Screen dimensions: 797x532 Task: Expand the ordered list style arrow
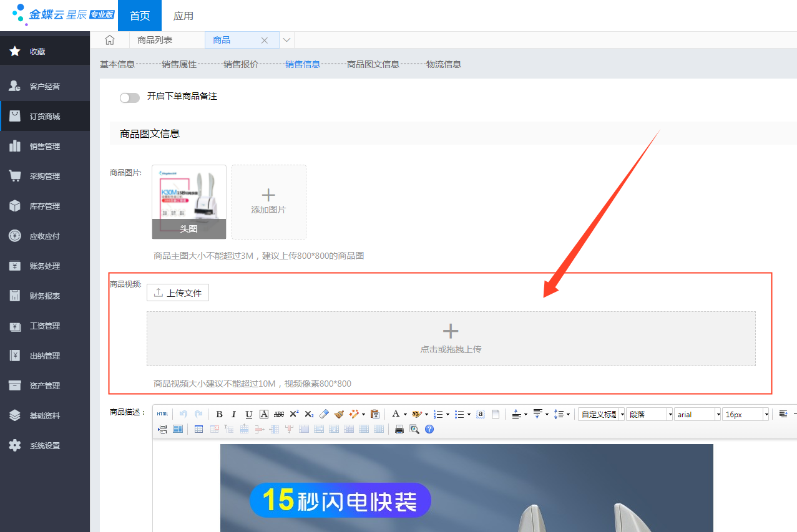[x=447, y=414]
